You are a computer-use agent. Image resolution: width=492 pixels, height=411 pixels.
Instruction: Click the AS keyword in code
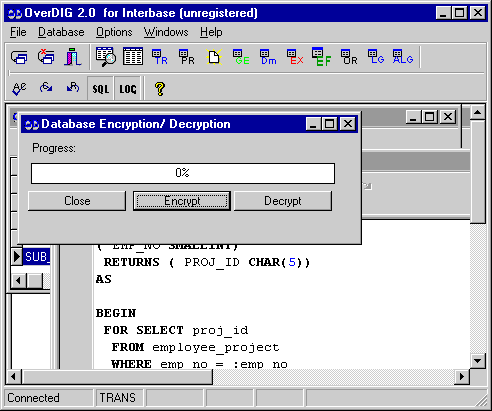click(x=104, y=279)
